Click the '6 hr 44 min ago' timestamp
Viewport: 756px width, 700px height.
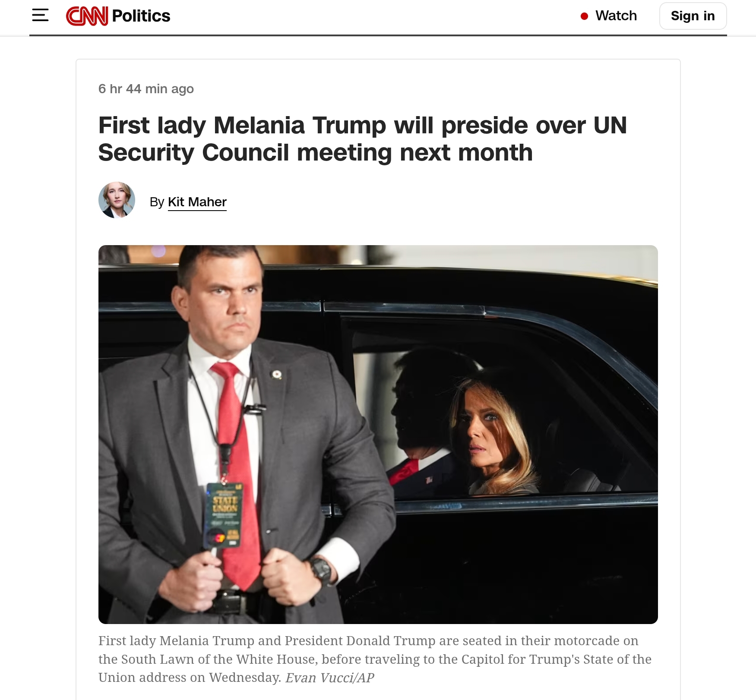(x=146, y=89)
